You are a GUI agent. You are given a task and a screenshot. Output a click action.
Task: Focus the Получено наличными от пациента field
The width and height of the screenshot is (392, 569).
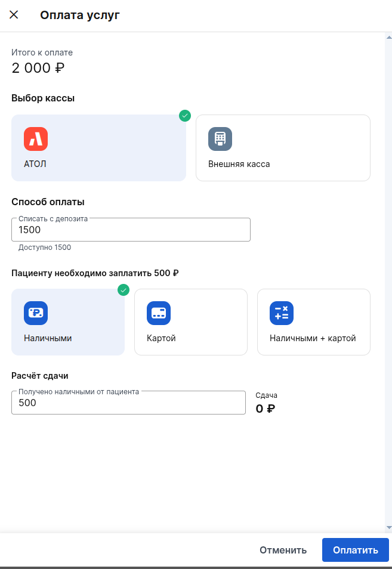[x=128, y=403]
